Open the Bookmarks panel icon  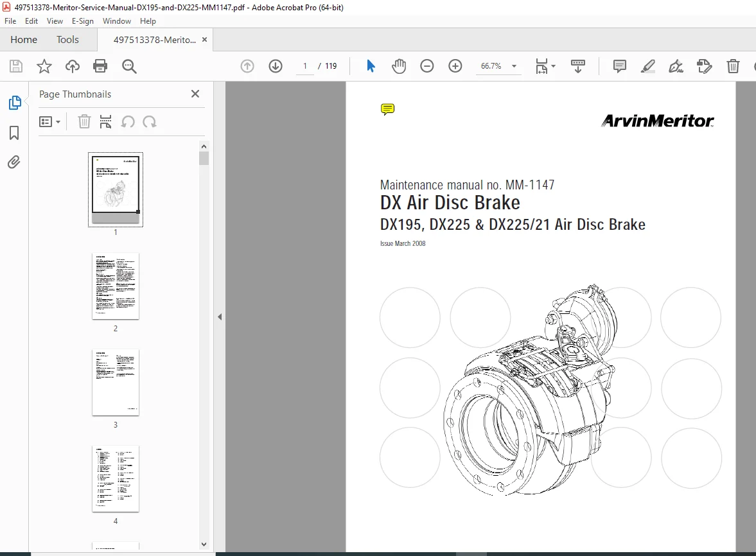point(14,133)
